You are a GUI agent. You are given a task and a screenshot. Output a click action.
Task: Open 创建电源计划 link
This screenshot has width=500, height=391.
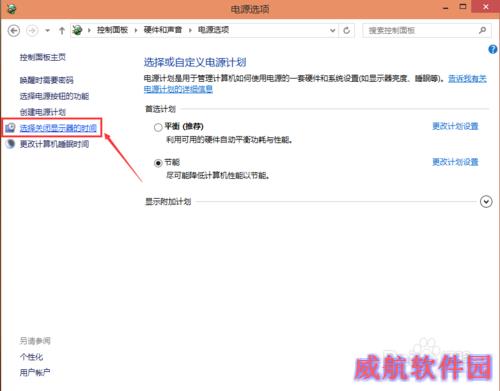(42, 112)
